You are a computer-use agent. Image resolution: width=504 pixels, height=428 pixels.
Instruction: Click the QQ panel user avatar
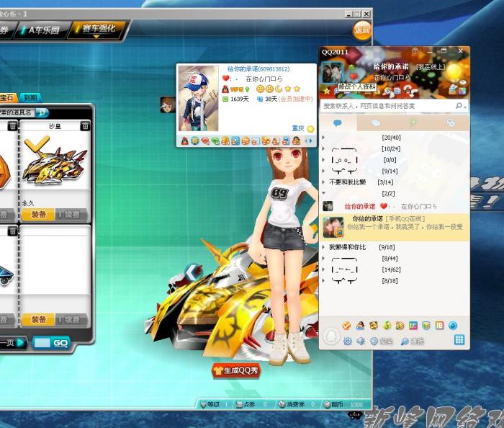(333, 73)
